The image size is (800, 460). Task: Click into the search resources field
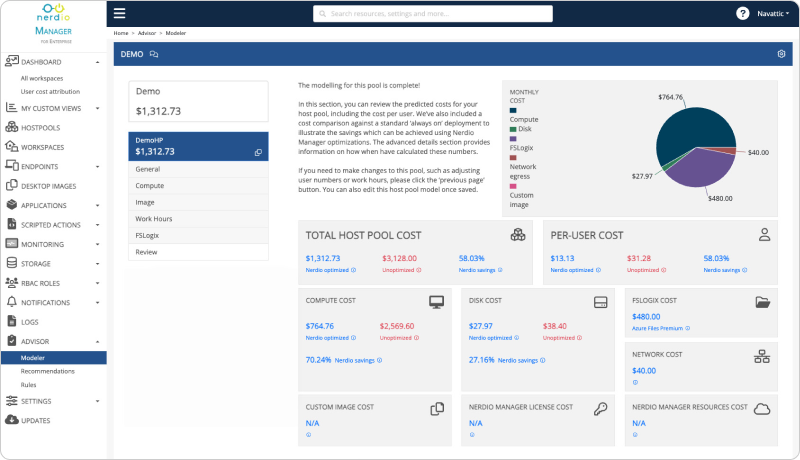coord(433,14)
